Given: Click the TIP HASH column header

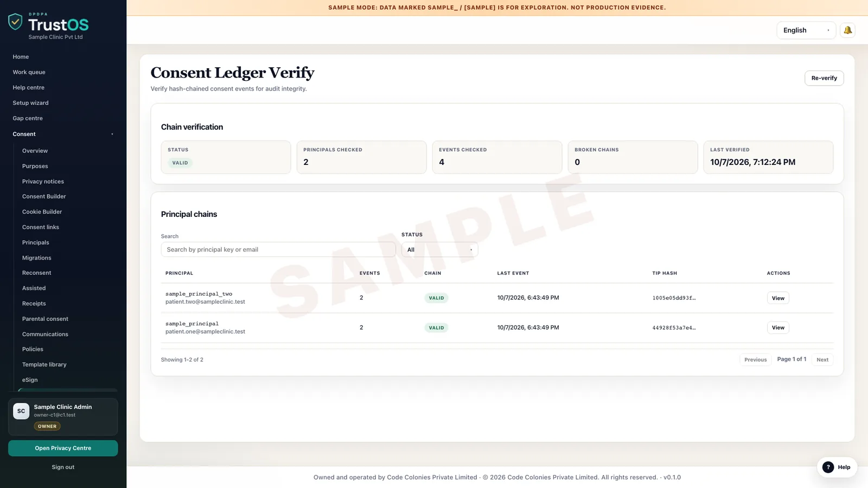Looking at the screenshot, I should pos(665,273).
